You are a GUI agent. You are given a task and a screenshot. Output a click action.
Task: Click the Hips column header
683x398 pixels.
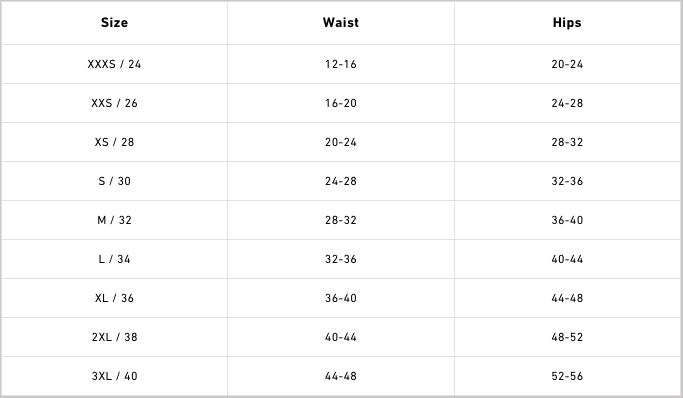click(567, 23)
